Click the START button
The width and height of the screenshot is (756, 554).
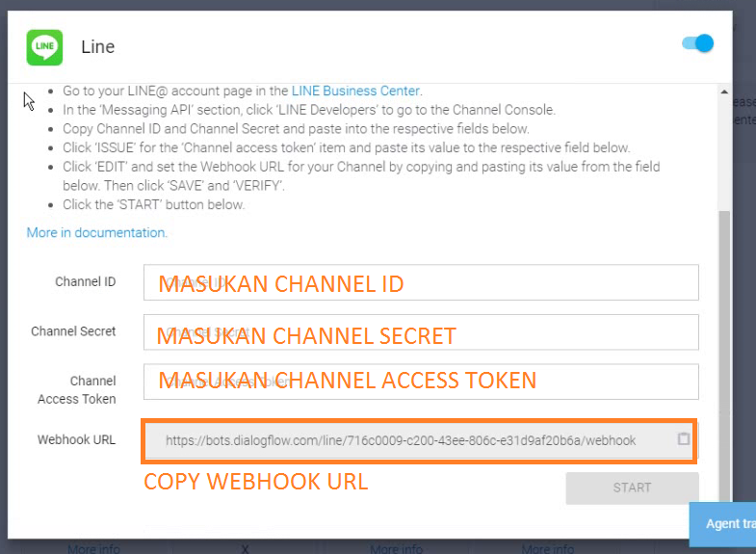pyautogui.click(x=632, y=488)
